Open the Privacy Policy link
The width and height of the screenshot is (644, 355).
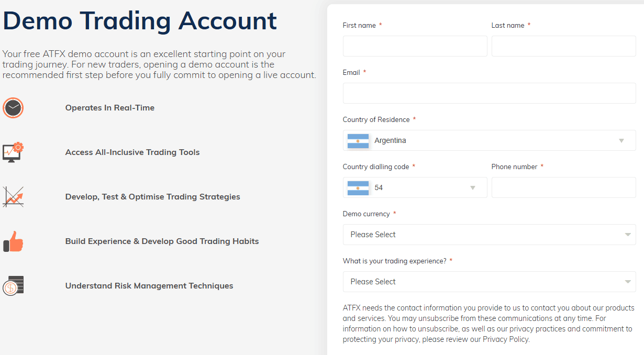pyautogui.click(x=505, y=339)
